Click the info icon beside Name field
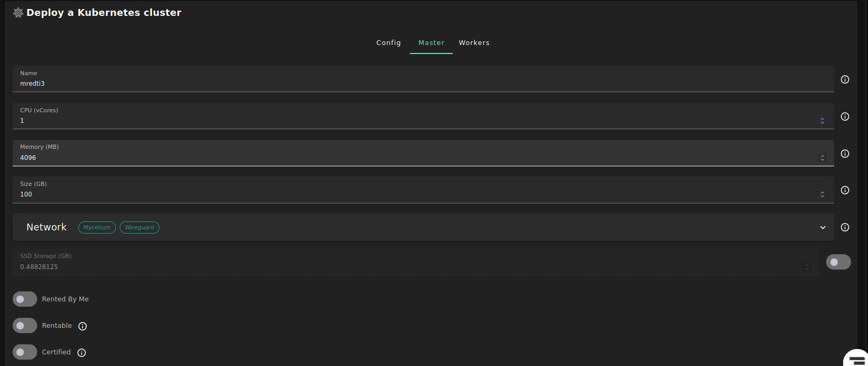Image resolution: width=868 pixels, height=366 pixels. [845, 79]
